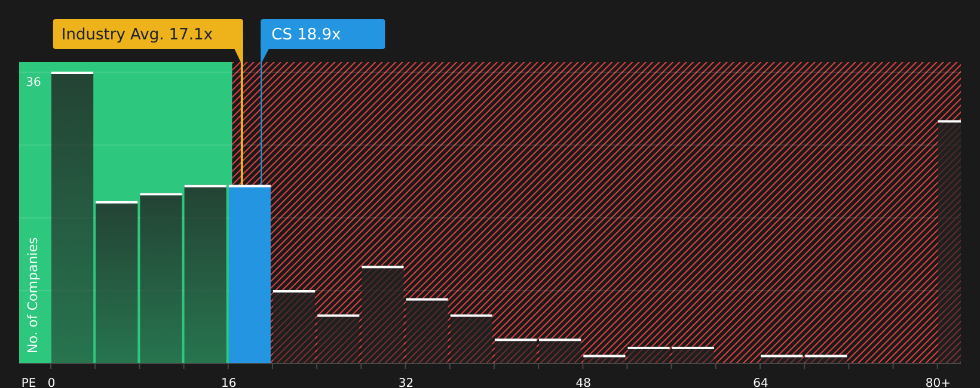
Task: Click the No. of Companies axis label
Action: tap(33, 295)
